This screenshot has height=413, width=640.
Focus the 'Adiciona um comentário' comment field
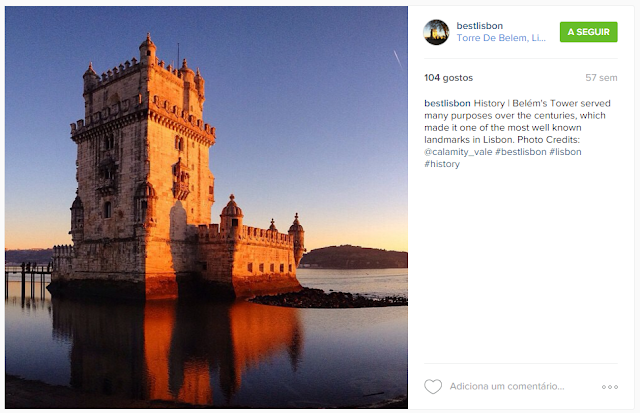click(507, 386)
